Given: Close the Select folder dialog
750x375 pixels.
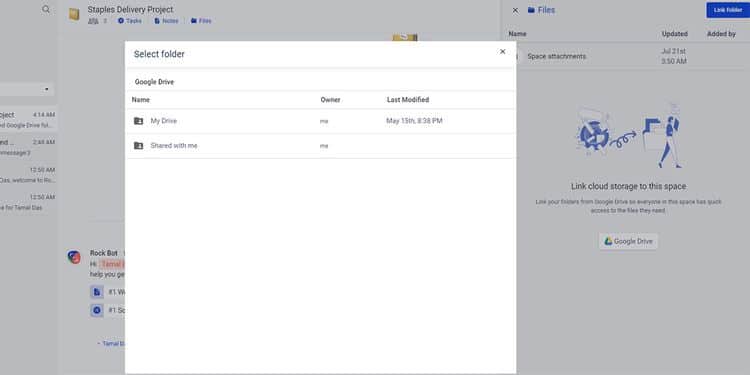Looking at the screenshot, I should click(x=502, y=52).
